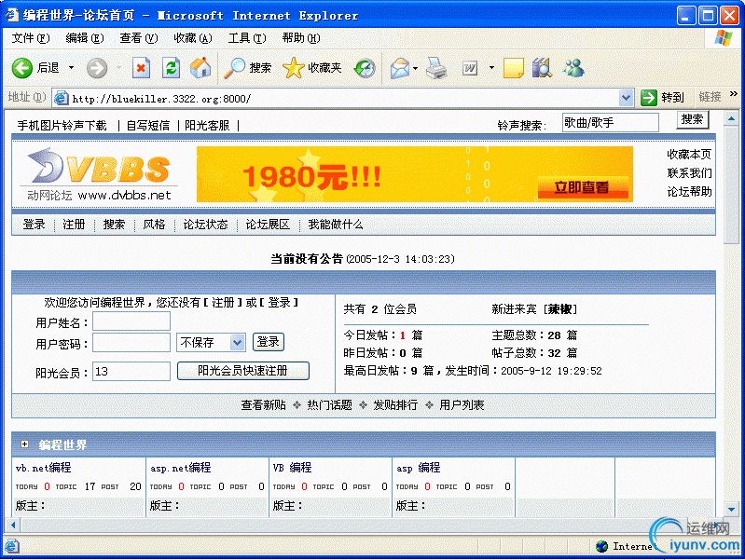Image resolution: width=745 pixels, height=560 pixels.
Task: Click the Refresh page icon
Action: (171, 68)
